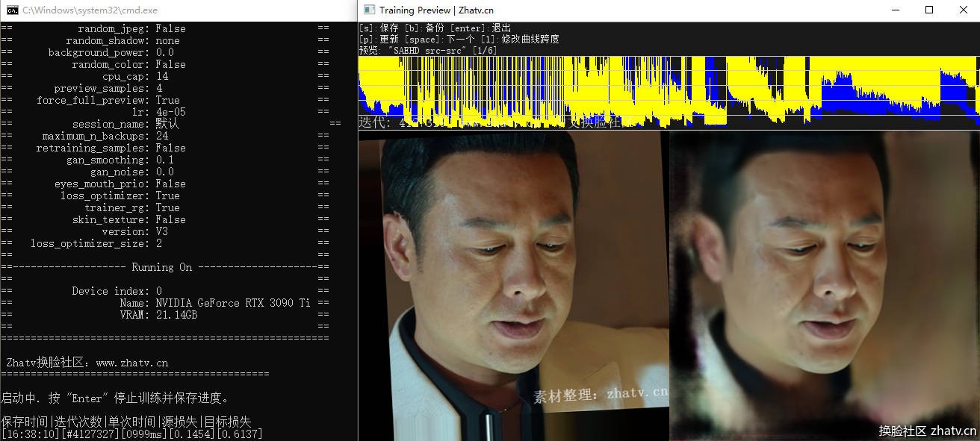Click the "loss_optimizer: True" row in cmd
The width and height of the screenshot is (980, 441).
(164, 196)
